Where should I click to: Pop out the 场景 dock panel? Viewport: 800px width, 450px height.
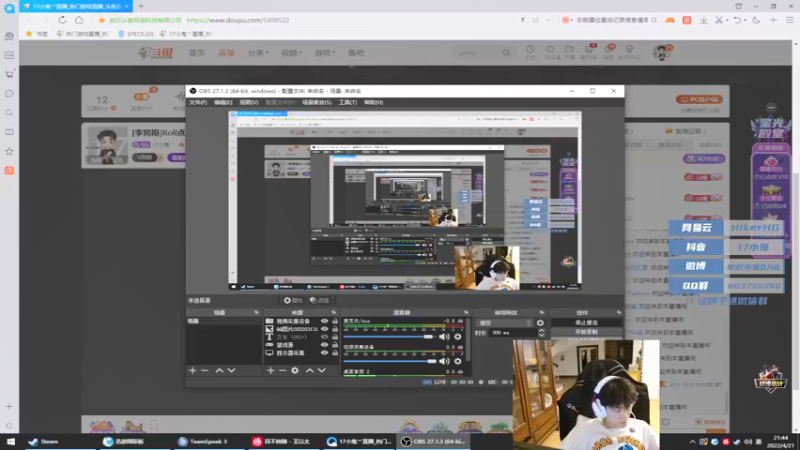click(256, 312)
